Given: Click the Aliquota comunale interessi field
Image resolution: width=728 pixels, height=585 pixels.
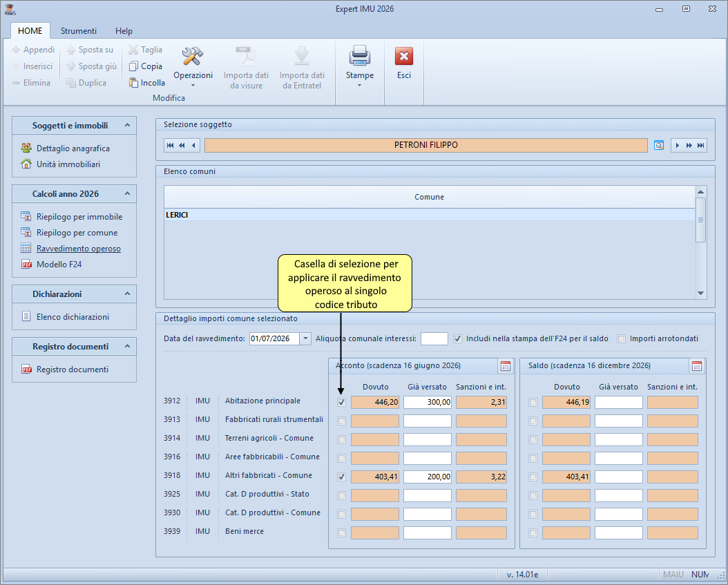Looking at the screenshot, I should click(434, 339).
